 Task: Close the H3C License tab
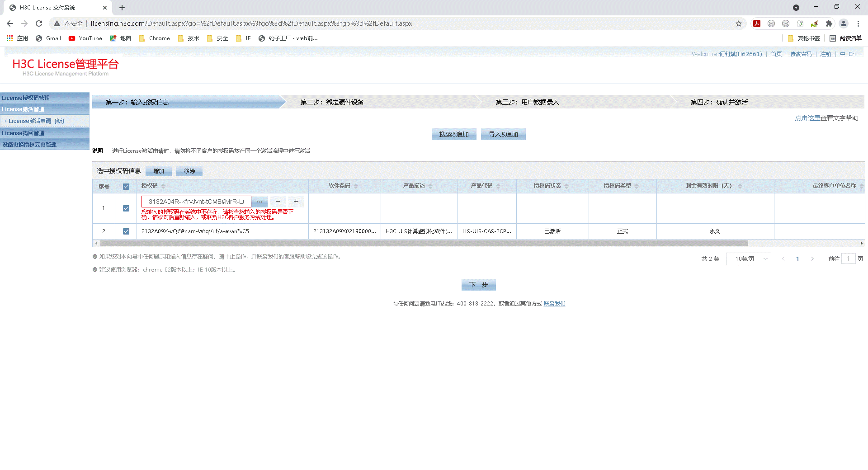tap(105, 8)
